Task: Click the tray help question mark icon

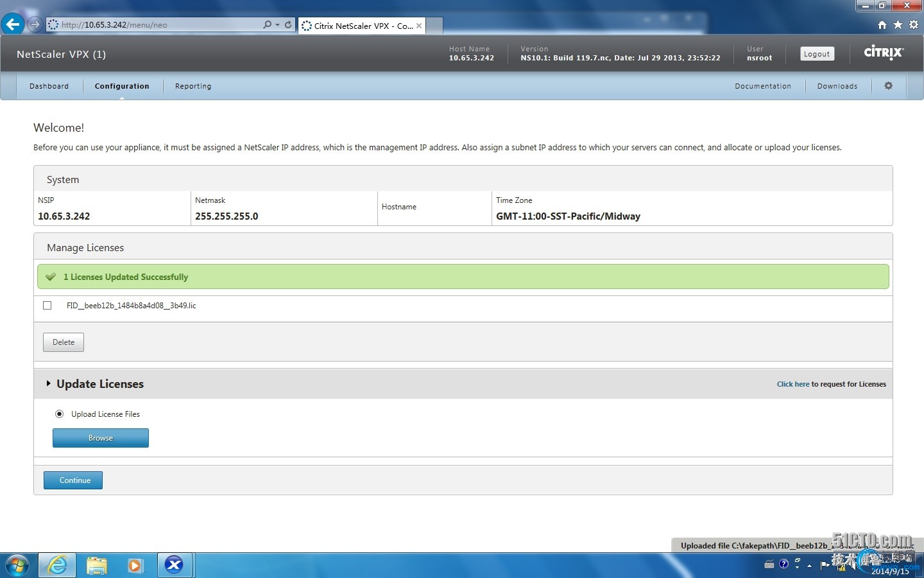Action: (x=783, y=564)
